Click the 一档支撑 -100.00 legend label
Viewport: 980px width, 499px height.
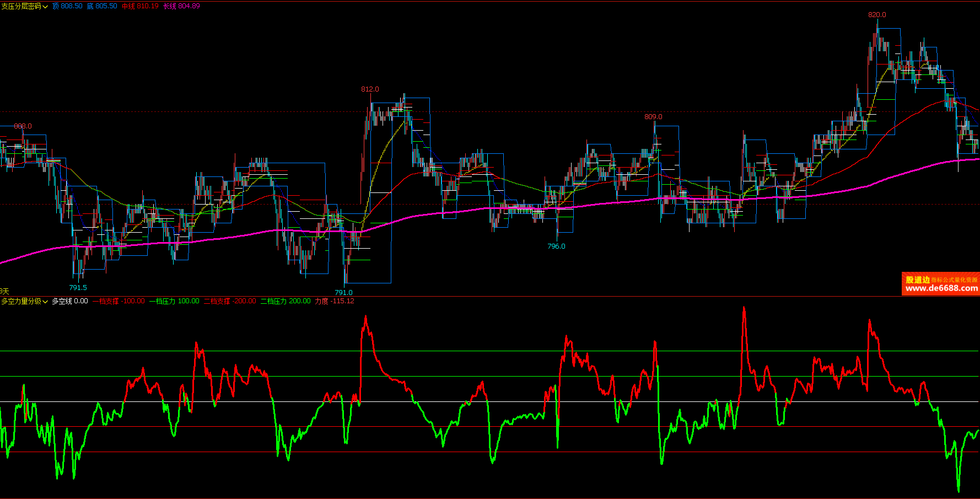tap(119, 301)
